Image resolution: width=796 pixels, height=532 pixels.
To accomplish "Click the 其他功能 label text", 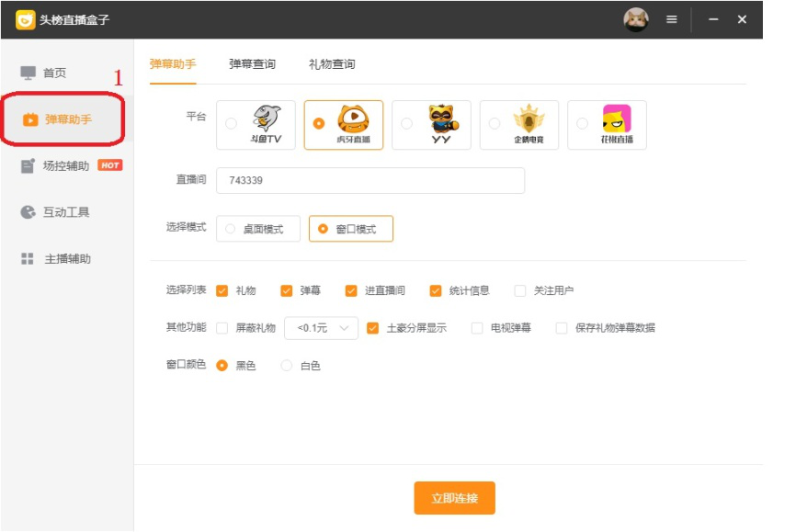I will pos(187,327).
